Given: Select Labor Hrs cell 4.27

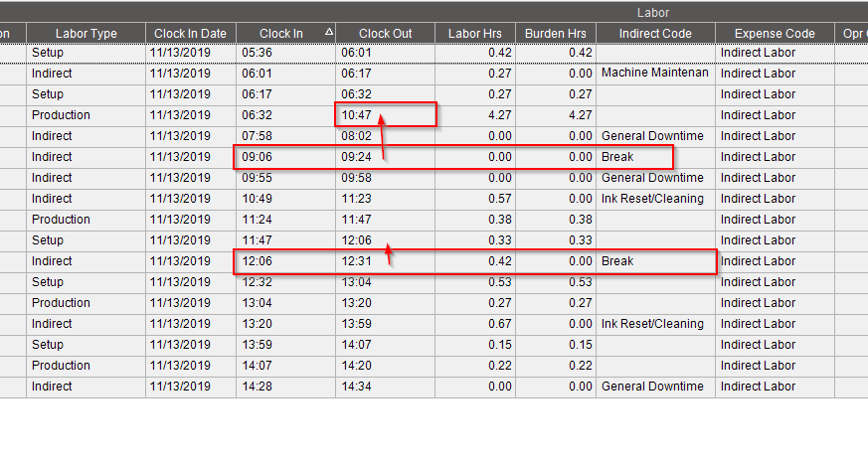Looking at the screenshot, I should (475, 115).
